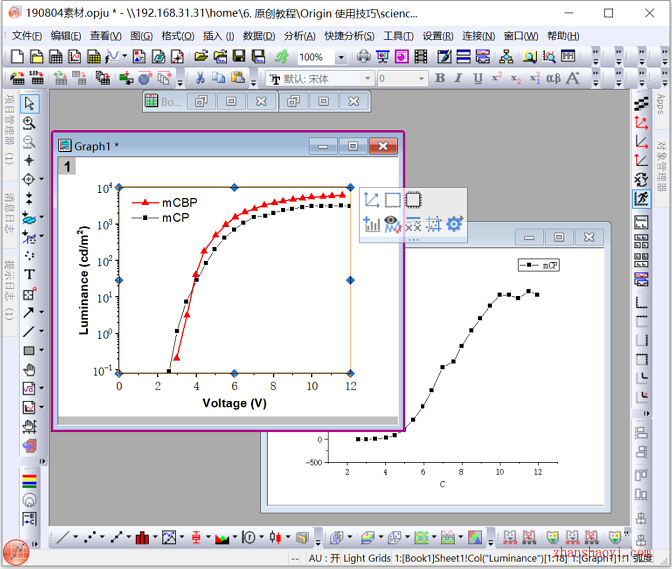This screenshot has width=672, height=569.
Task: Click the Column bar chart icon
Action: pos(142,537)
